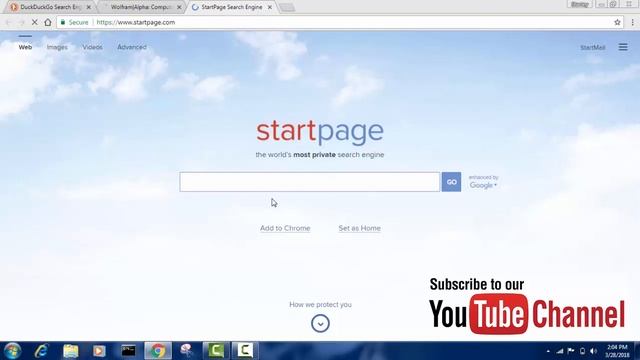This screenshot has width=640, height=360.
Task: Select the StartPage Search Engine tab
Action: (x=231, y=7)
